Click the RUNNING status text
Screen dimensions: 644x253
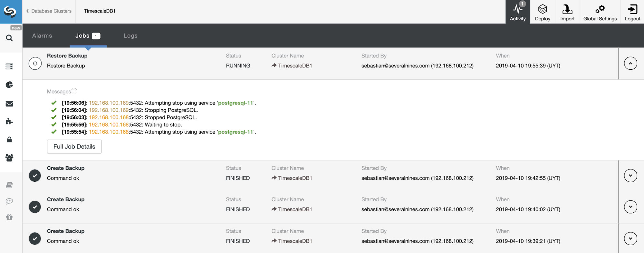[x=238, y=66]
